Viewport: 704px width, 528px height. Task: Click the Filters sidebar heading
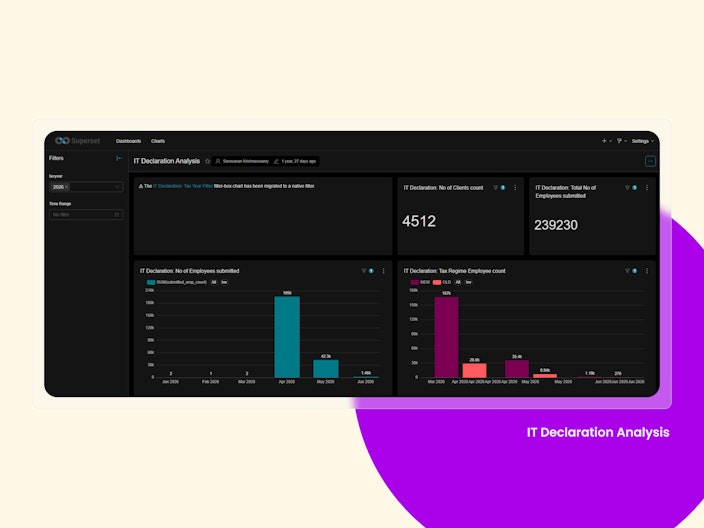tap(56, 158)
